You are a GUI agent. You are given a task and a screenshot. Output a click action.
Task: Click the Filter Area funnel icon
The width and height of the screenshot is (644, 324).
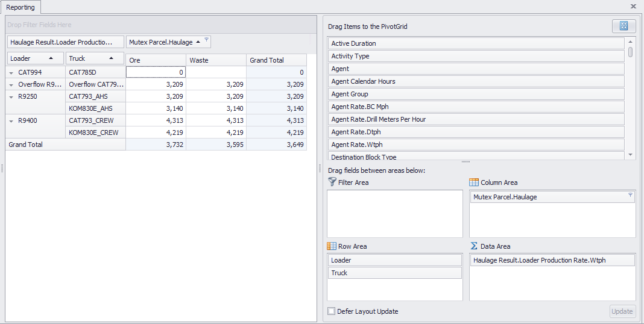coord(332,182)
